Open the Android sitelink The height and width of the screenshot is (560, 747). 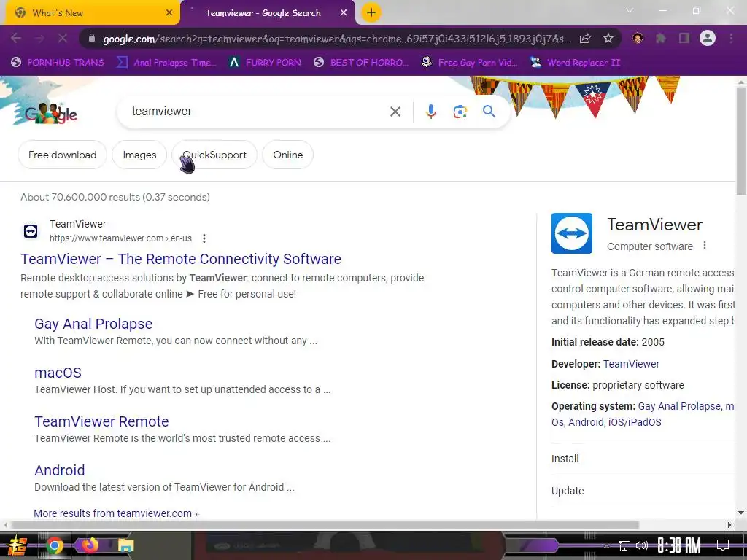point(60,470)
